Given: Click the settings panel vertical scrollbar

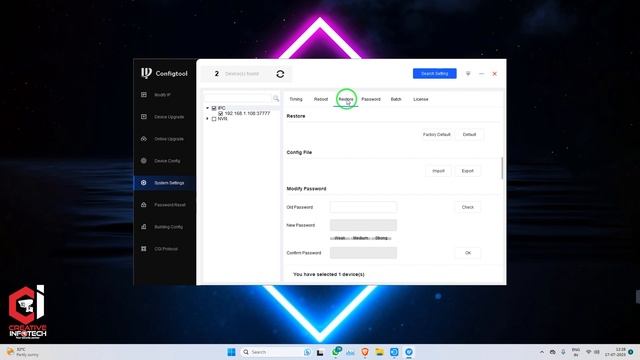Looking at the screenshot, I should tap(502, 168).
